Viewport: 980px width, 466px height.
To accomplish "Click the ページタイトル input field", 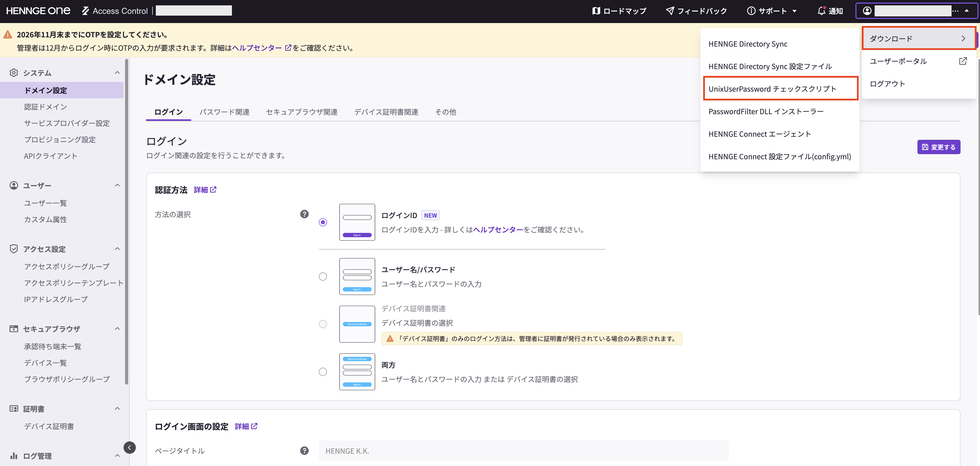I will click(x=524, y=451).
